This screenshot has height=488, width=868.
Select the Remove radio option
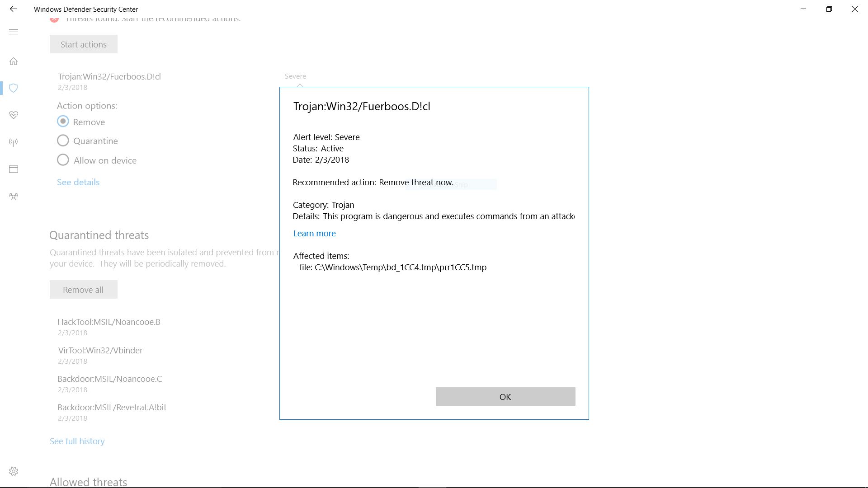pyautogui.click(x=63, y=122)
